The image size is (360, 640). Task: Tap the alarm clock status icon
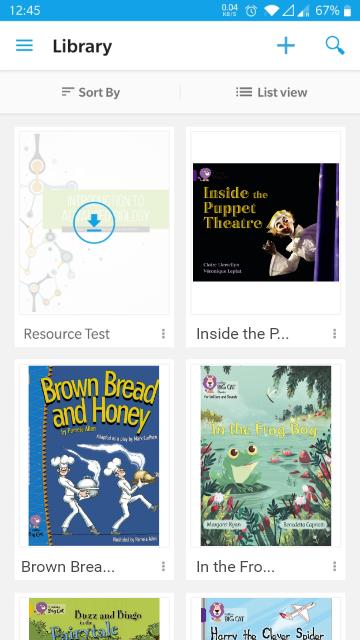point(251,11)
